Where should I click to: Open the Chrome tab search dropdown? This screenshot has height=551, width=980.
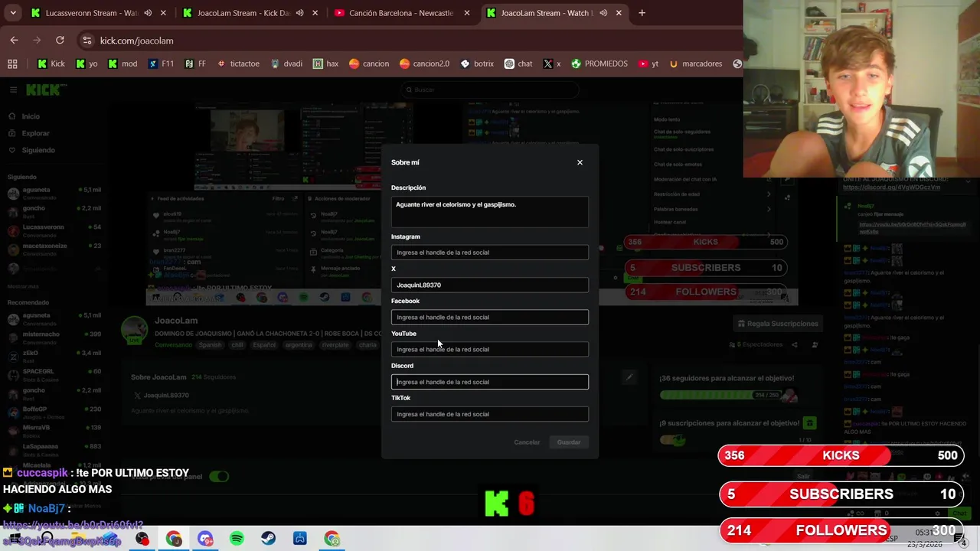(13, 13)
